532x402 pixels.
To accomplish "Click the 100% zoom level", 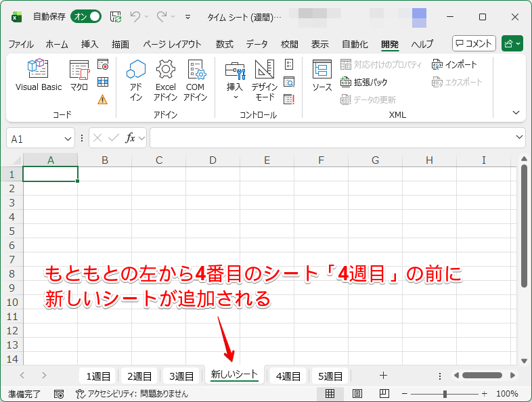I will 507,394.
